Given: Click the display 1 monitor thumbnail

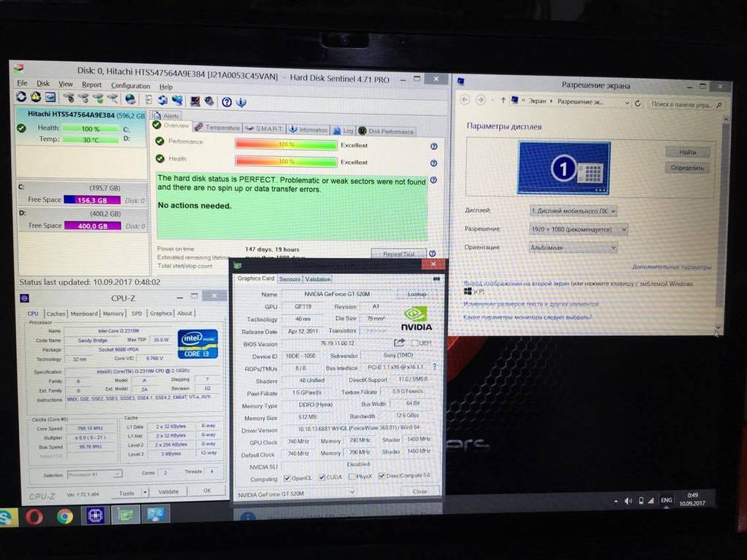Looking at the screenshot, I should (564, 168).
